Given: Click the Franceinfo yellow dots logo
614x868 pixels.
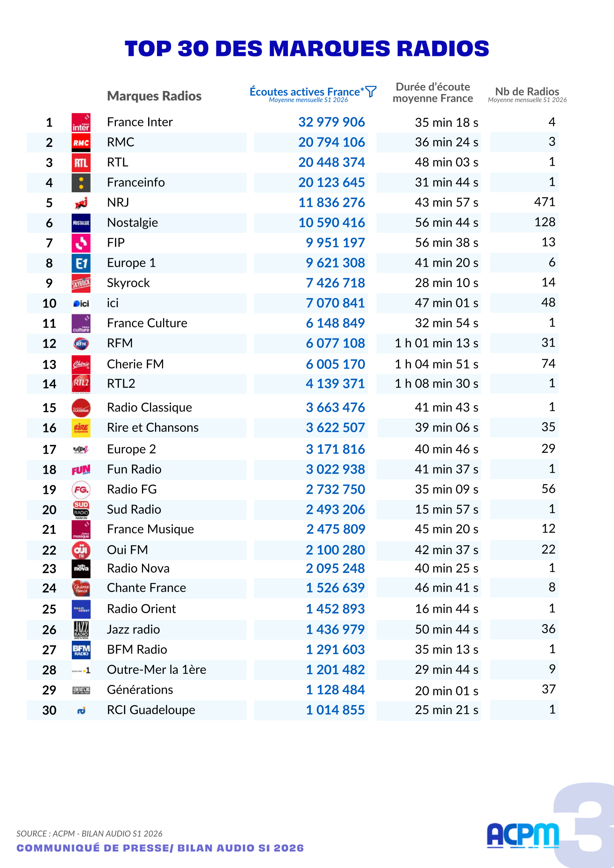Looking at the screenshot, I should pyautogui.click(x=81, y=183).
